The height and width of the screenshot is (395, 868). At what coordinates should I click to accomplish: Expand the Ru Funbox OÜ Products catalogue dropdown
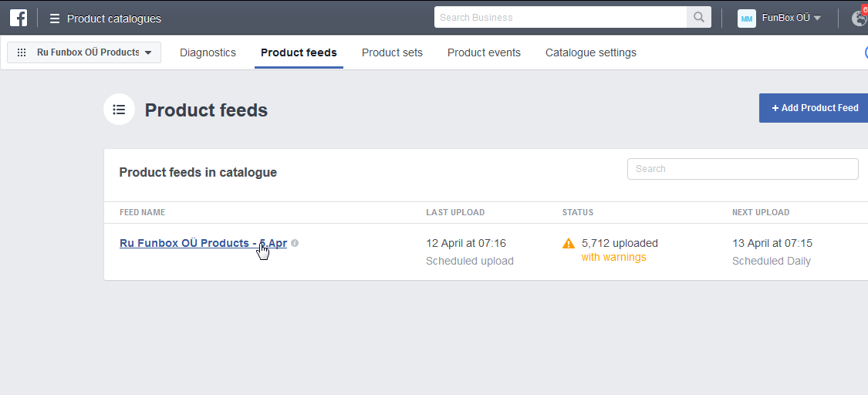[x=84, y=52]
